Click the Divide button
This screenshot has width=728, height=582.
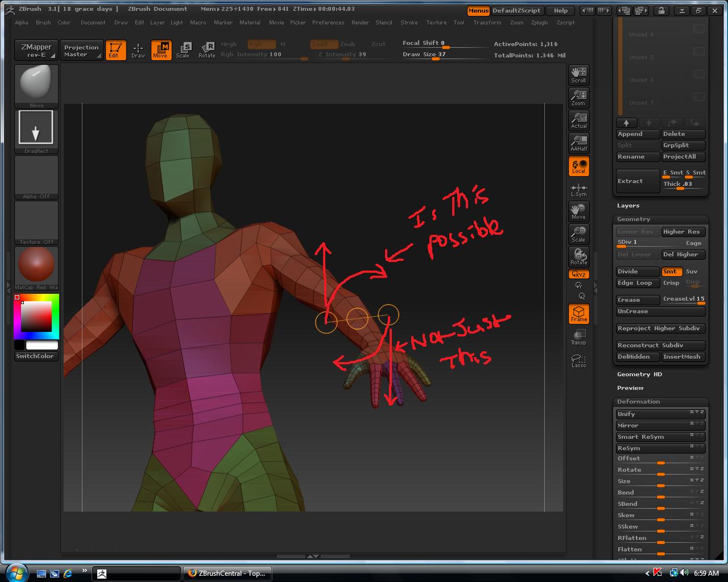pos(638,272)
